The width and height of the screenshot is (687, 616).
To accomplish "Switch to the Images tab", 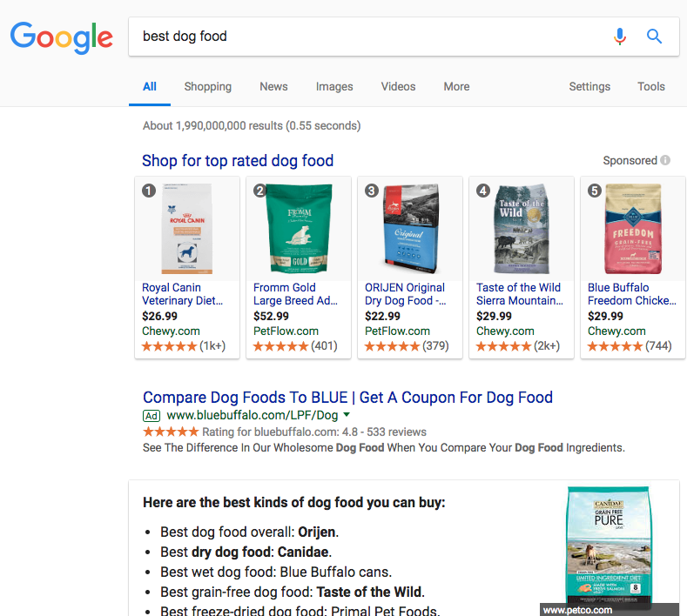I will point(334,86).
